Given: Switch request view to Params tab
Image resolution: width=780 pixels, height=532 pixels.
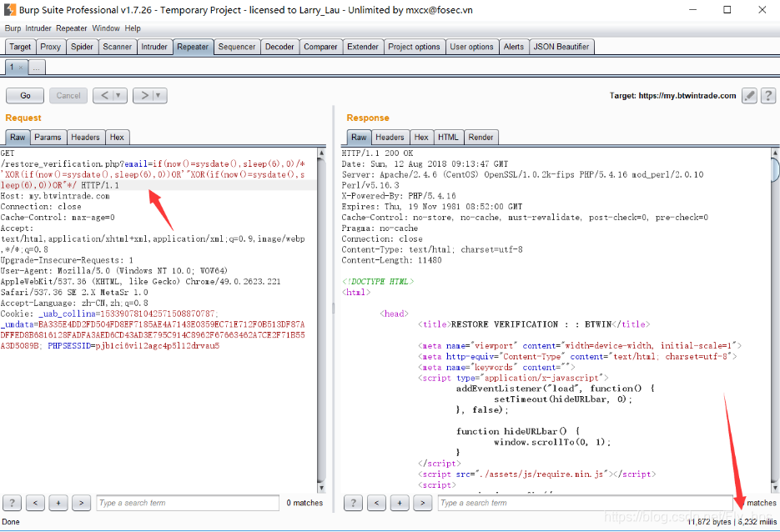Looking at the screenshot, I should (x=48, y=138).
